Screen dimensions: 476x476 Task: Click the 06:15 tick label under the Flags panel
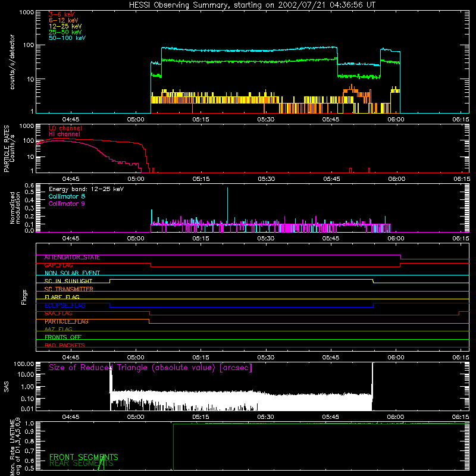461,358
